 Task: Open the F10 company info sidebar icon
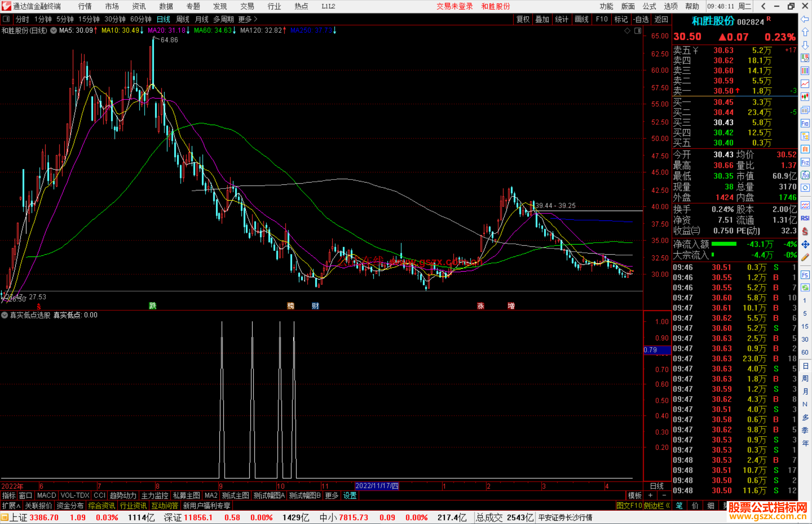(805, 123)
